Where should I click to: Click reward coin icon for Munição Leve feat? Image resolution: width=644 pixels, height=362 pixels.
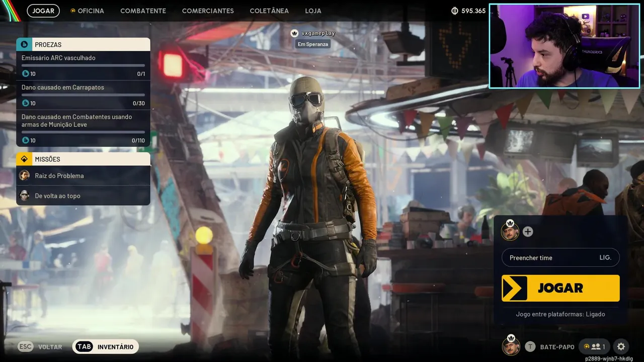26,140
